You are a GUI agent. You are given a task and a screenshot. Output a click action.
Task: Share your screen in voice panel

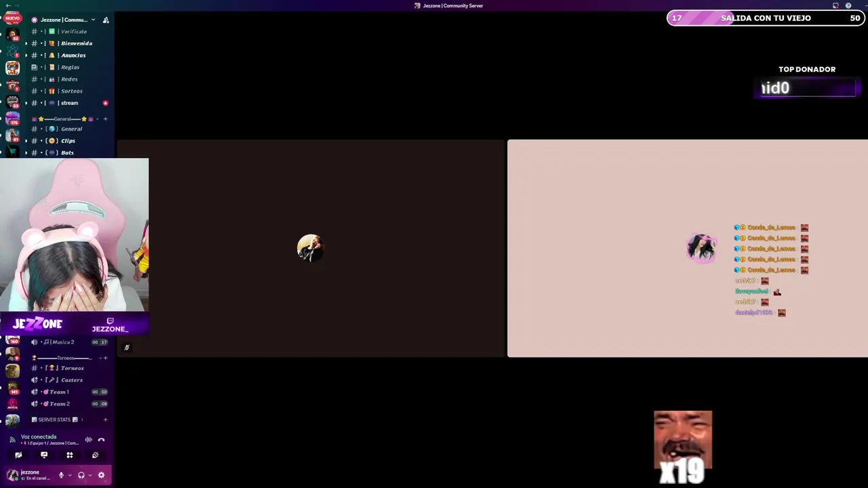(x=44, y=455)
